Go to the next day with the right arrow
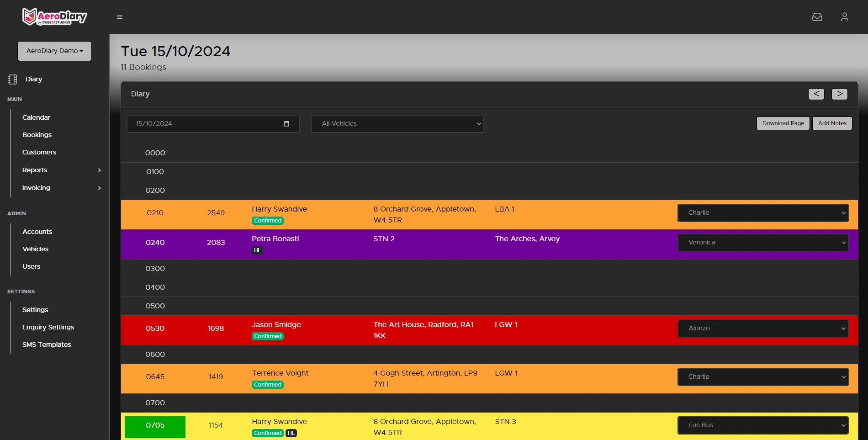The height and width of the screenshot is (440, 868). point(840,94)
